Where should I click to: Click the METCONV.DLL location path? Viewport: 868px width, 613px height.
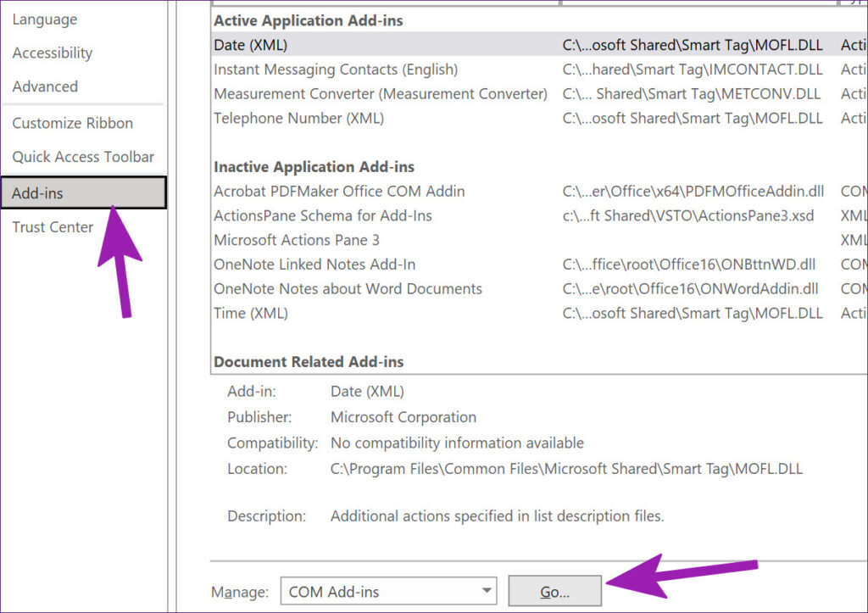tap(692, 93)
